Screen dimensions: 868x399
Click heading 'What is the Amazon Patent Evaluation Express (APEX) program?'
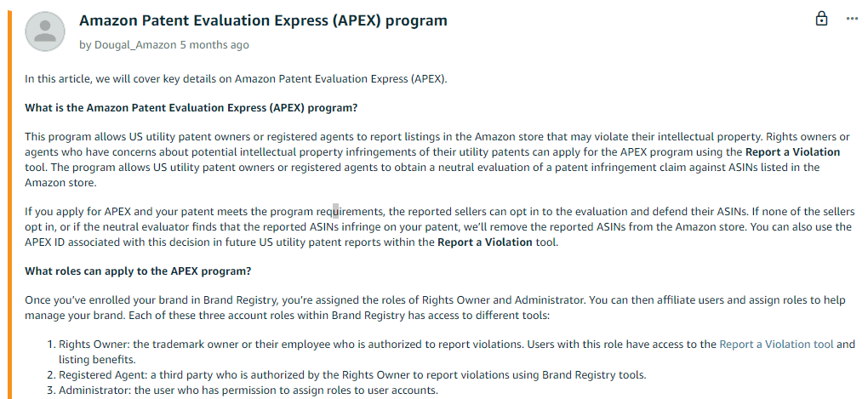(x=191, y=107)
